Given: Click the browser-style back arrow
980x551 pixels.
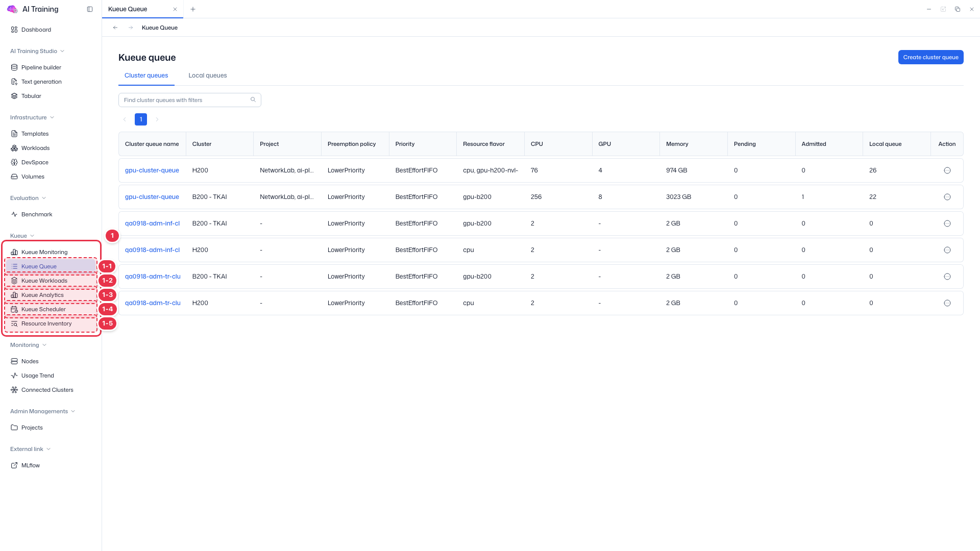Looking at the screenshot, I should click(115, 28).
